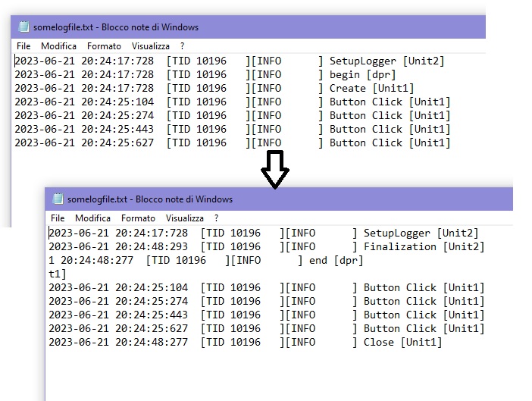532x401 pixels.
Task: Open the Formato menu in the lower Notepad window
Action: (138, 218)
